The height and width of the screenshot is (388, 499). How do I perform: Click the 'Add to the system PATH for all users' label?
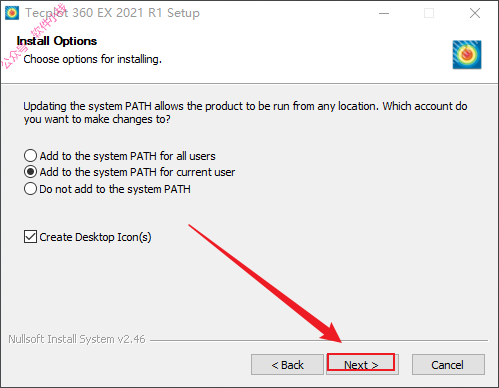coord(128,156)
